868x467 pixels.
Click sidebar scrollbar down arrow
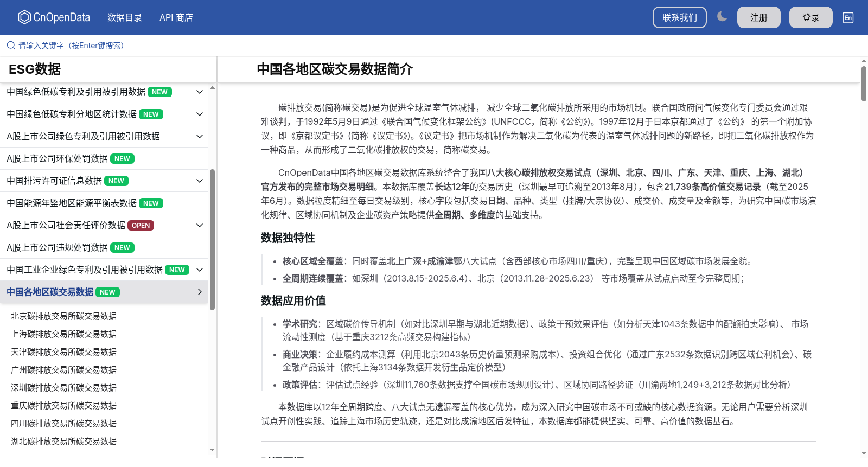pos(212,450)
